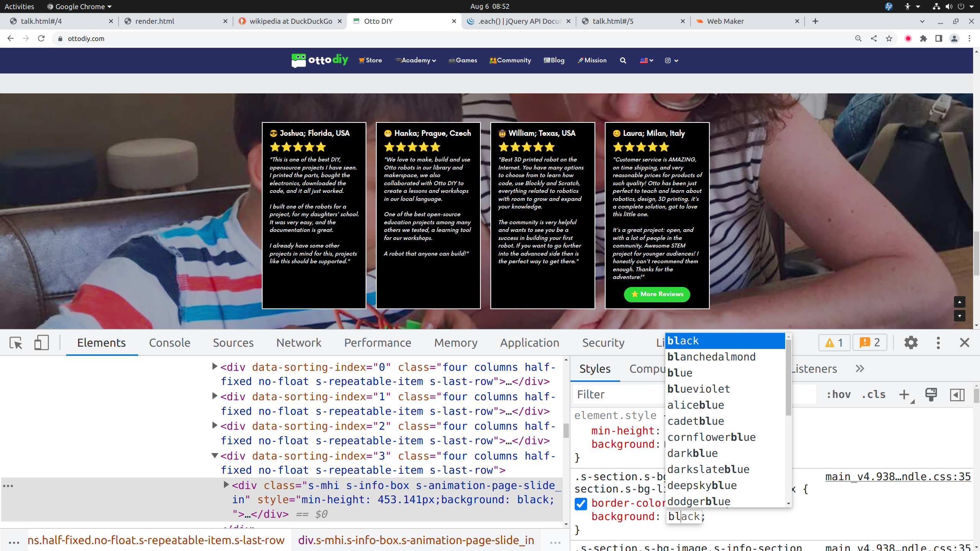Open DevTools three-dot customize menu
The width and height of the screenshot is (980, 551).
pyautogui.click(x=938, y=342)
